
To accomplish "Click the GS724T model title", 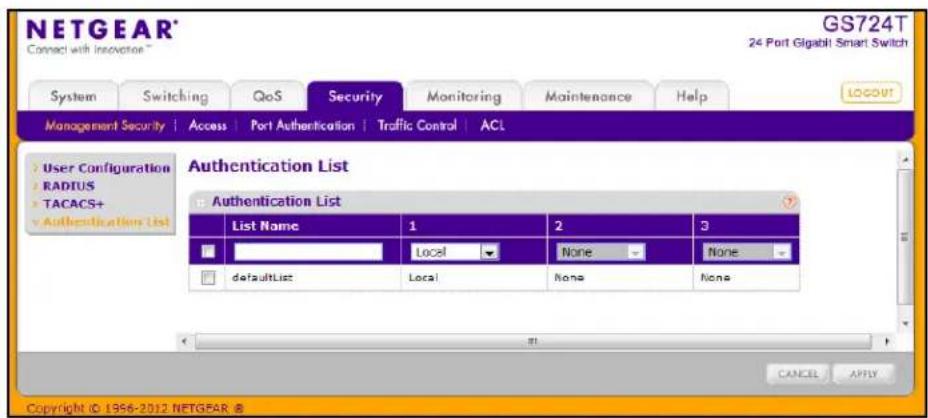I will (x=865, y=25).
